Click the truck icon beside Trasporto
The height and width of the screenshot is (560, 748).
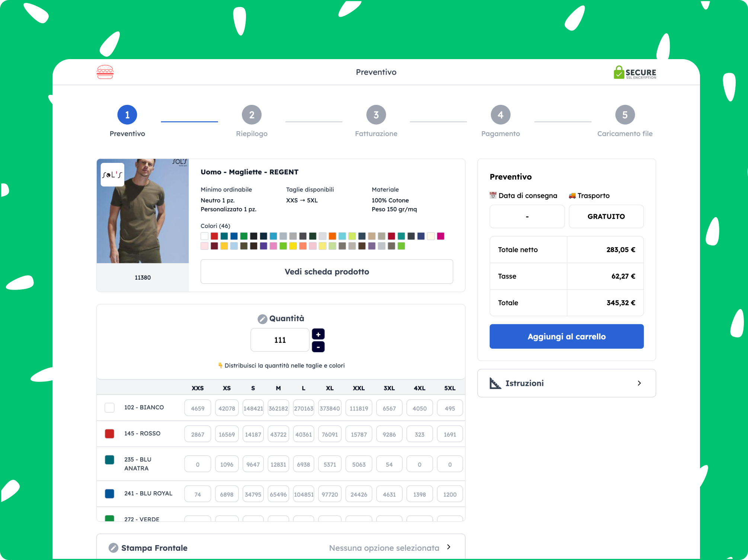point(573,195)
